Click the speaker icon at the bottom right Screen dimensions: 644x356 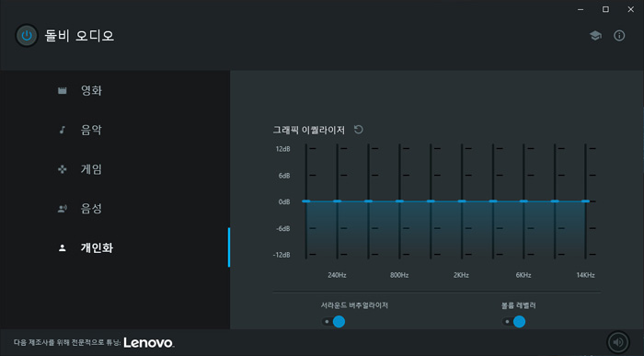pos(618,342)
